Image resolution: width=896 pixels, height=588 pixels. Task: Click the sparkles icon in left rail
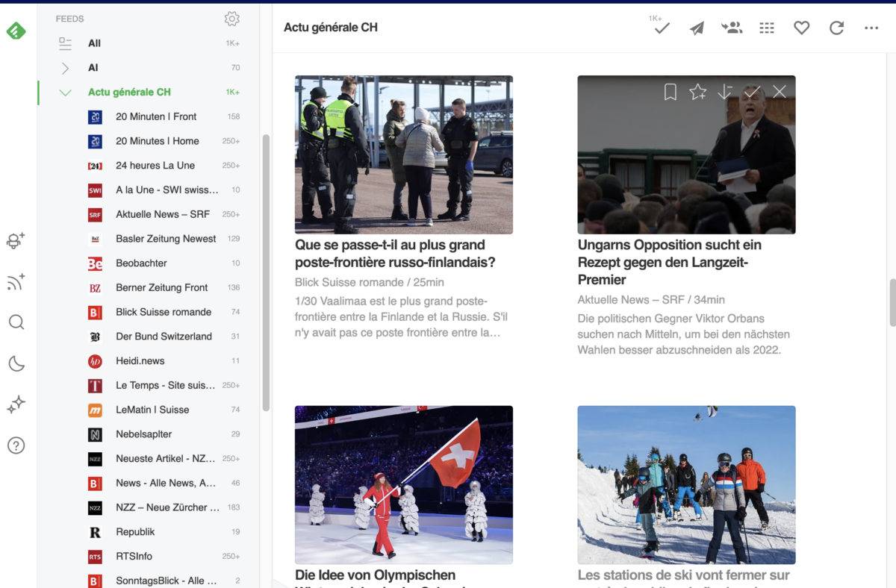pos(16,404)
